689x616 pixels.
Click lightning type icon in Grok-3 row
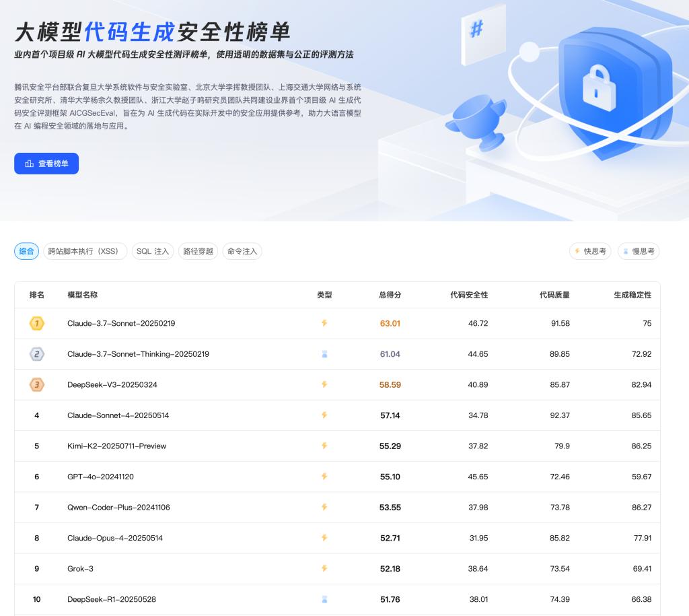[324, 569]
